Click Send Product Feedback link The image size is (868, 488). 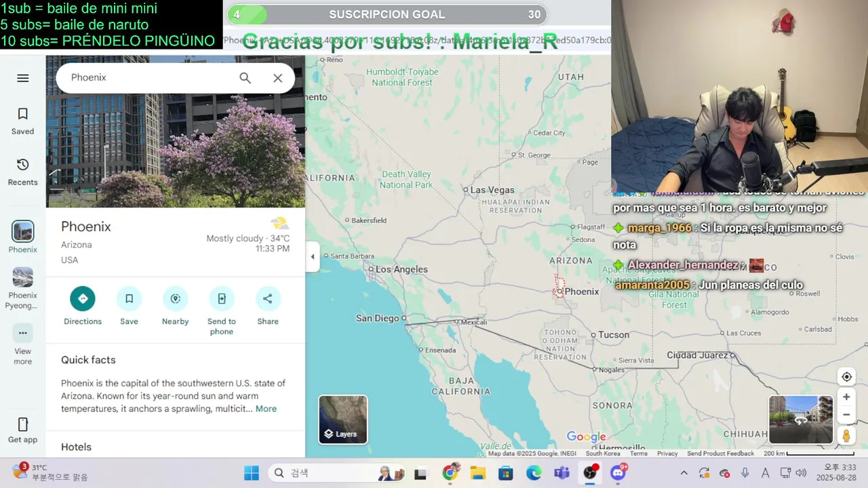click(720, 453)
